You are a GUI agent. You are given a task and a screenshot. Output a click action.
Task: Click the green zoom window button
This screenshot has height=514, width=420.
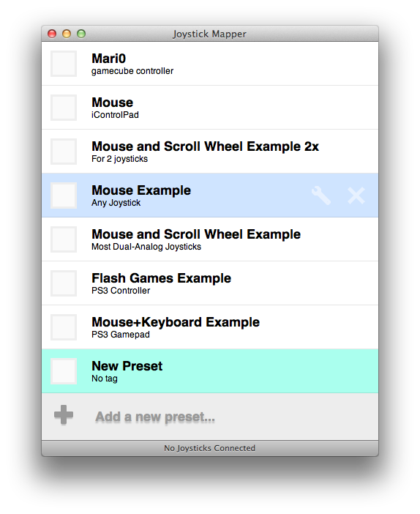81,34
